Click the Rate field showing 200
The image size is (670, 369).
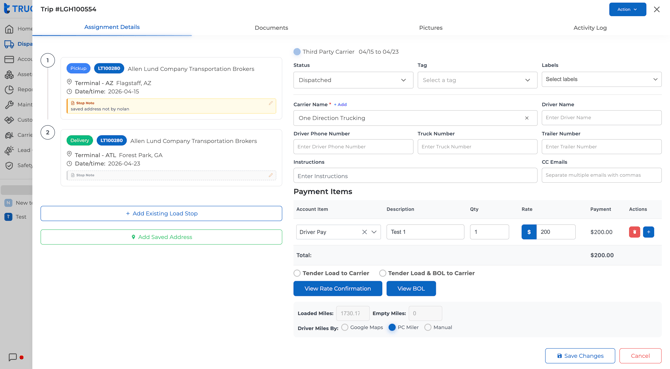[556, 232]
